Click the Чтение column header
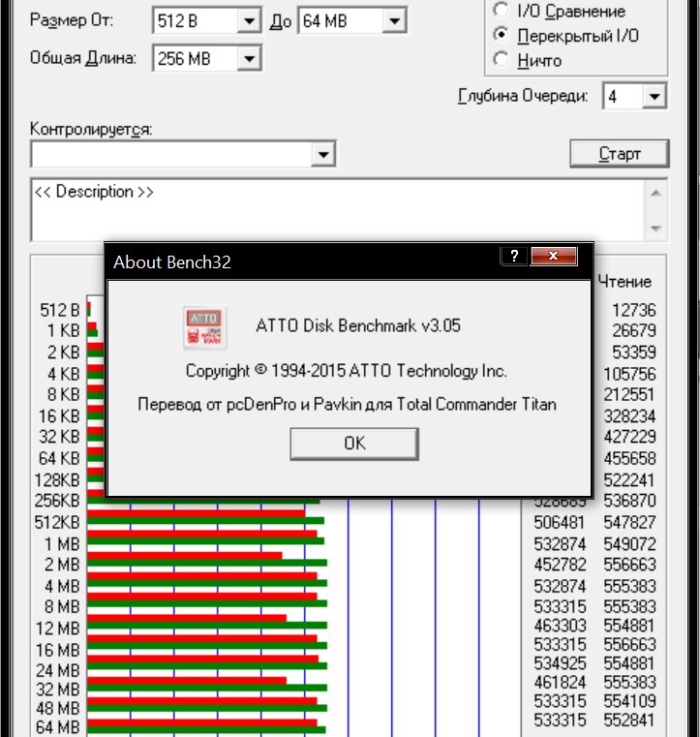700x737 pixels. [624, 282]
